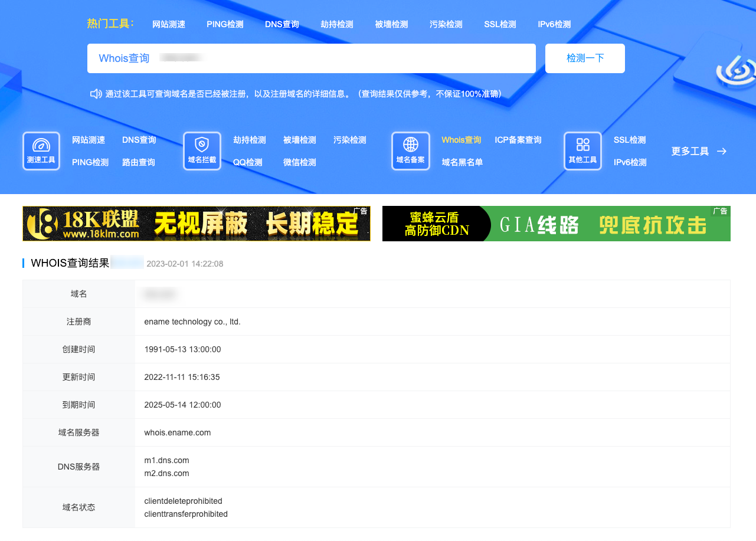Select SSL检测 in the hot tools bar
756x541 pixels.
click(x=500, y=24)
